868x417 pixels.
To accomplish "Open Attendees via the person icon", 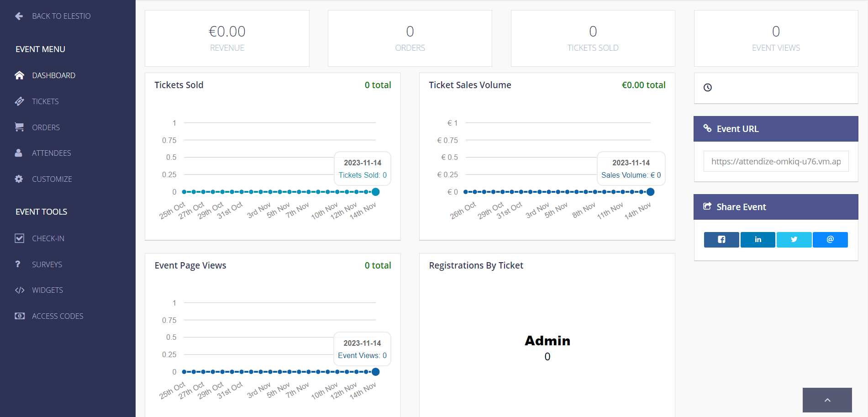I will (19, 153).
